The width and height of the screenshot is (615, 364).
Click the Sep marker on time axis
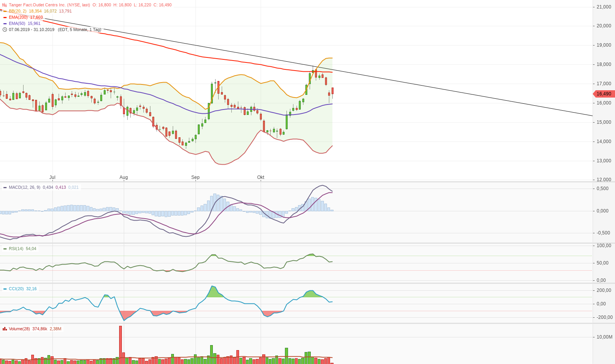pos(195,177)
